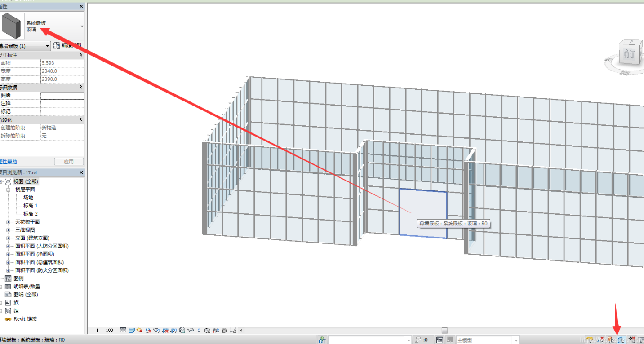Image resolution: width=644 pixels, height=344 pixels.
Task: Click the horizontal scrollbar left arrow
Action: tap(241, 330)
